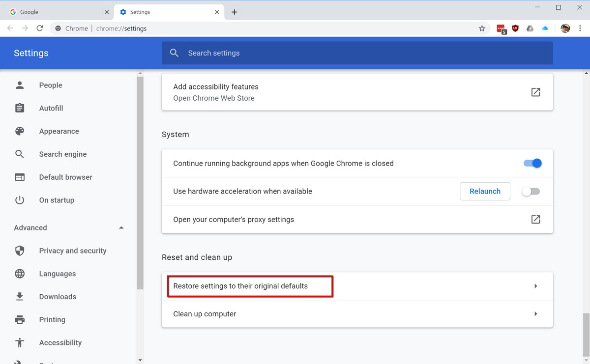
Task: Open proxy settings external link icon
Action: pos(535,220)
